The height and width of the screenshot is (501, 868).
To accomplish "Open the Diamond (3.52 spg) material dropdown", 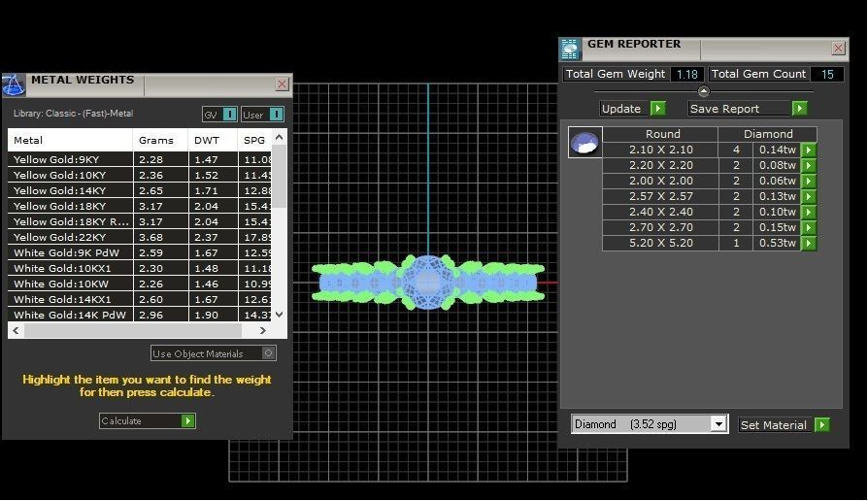I will pos(718,424).
